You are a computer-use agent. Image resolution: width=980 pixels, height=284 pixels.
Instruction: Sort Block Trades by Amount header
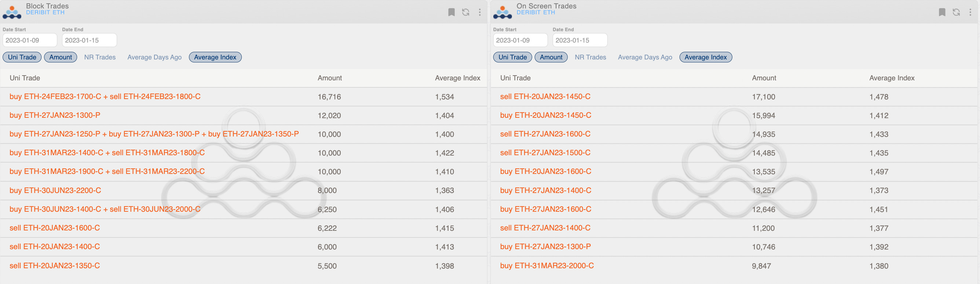coord(330,78)
